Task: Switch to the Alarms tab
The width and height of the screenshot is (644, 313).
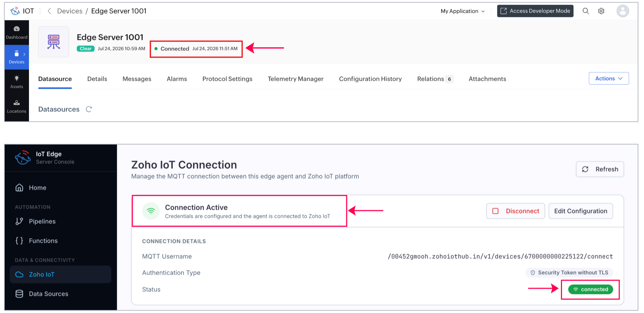Action: [177, 79]
